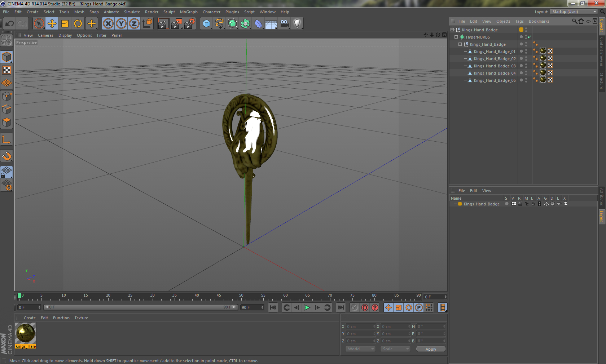The image size is (606, 364).
Task: Open the World coordinate dropdown
Action: pyautogui.click(x=360, y=349)
